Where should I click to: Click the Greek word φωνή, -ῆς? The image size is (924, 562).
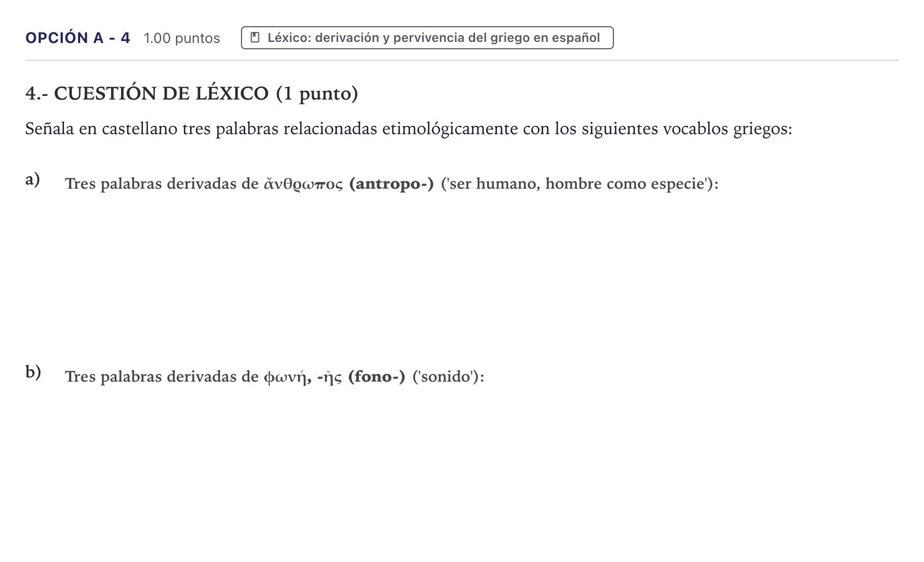[x=303, y=376]
